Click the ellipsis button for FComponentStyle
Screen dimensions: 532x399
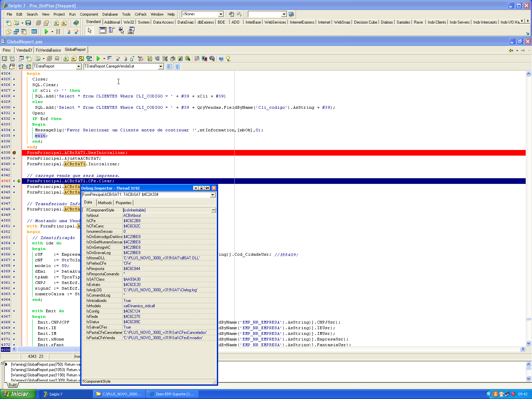(213, 210)
